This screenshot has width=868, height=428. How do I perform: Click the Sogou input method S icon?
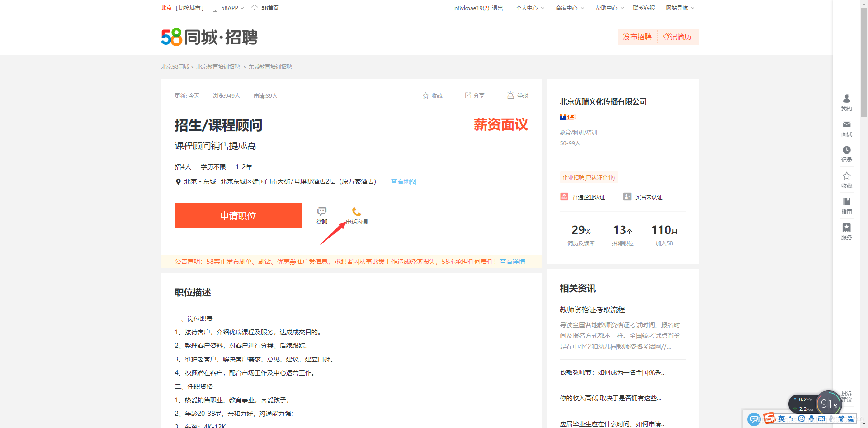(769, 418)
